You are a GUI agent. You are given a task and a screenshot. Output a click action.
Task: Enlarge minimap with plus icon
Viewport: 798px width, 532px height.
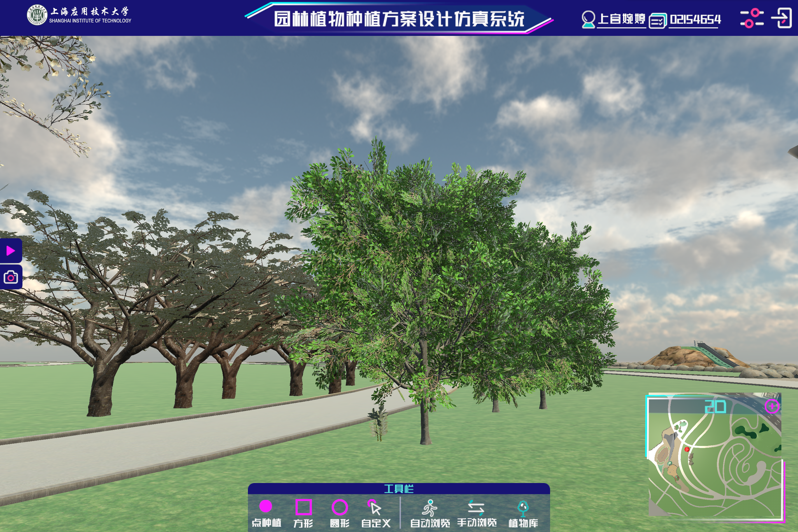point(772,406)
